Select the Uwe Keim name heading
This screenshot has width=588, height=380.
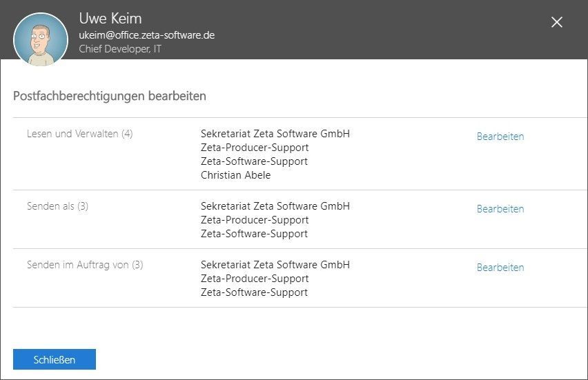tap(110, 18)
